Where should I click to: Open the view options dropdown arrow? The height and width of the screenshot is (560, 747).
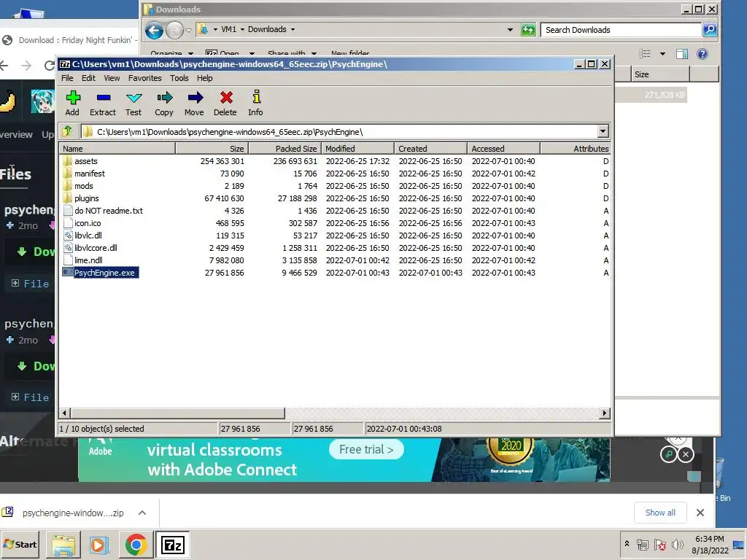point(662,54)
